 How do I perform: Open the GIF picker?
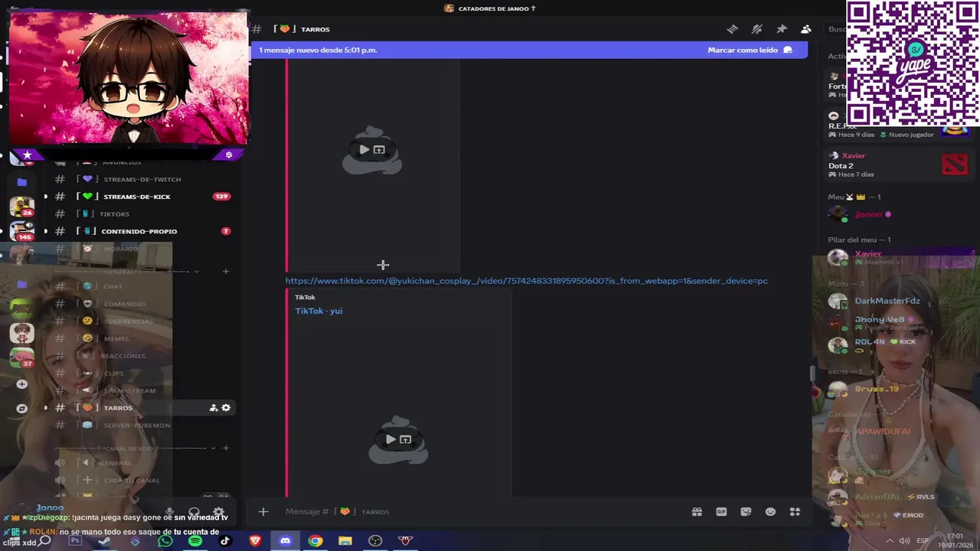coord(721,511)
